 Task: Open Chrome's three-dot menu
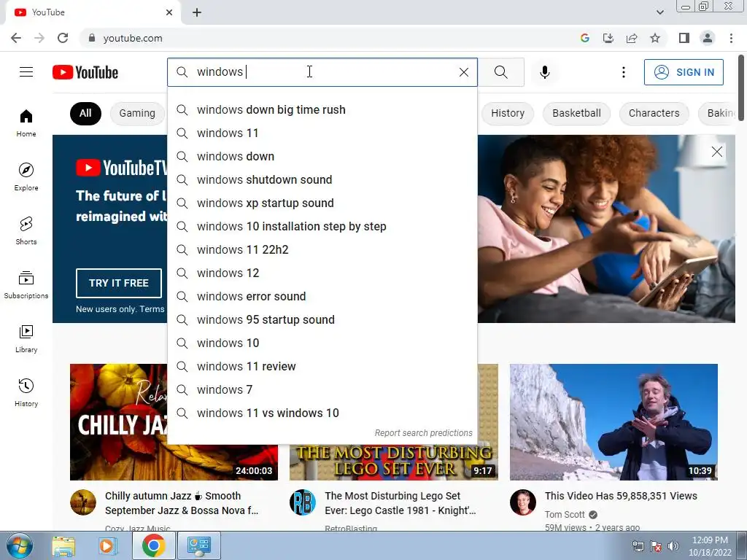tap(731, 38)
